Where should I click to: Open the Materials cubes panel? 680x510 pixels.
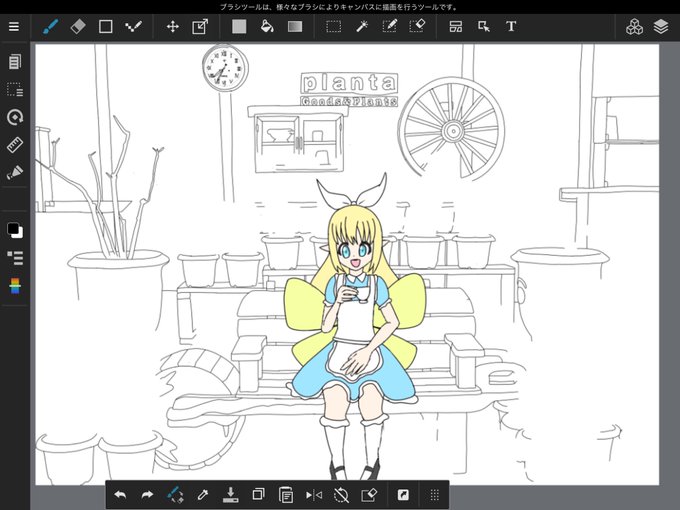click(634, 26)
